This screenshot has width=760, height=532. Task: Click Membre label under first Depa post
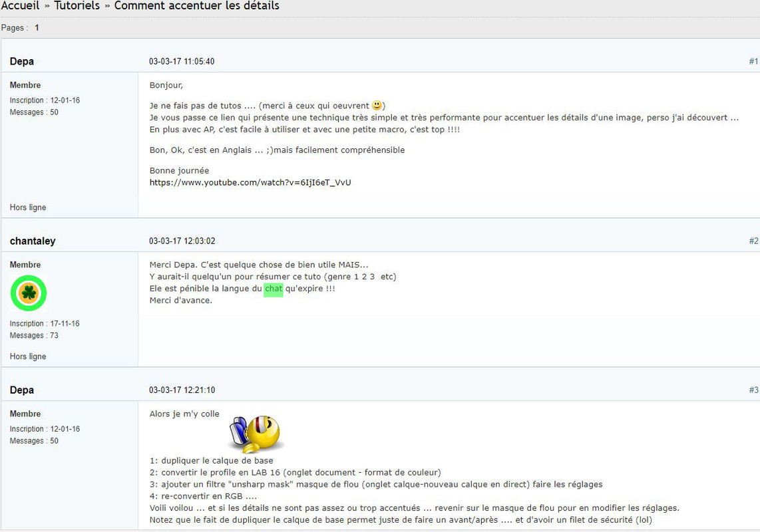point(25,85)
